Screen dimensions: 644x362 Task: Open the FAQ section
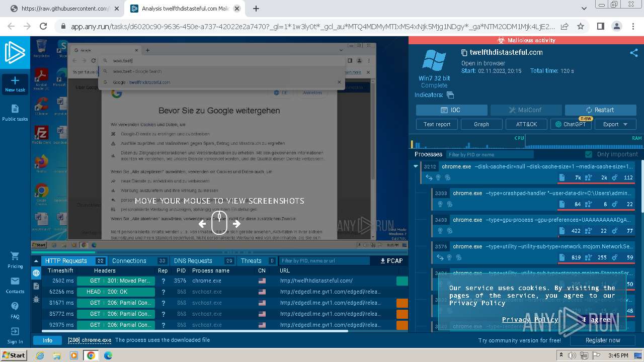click(x=15, y=310)
